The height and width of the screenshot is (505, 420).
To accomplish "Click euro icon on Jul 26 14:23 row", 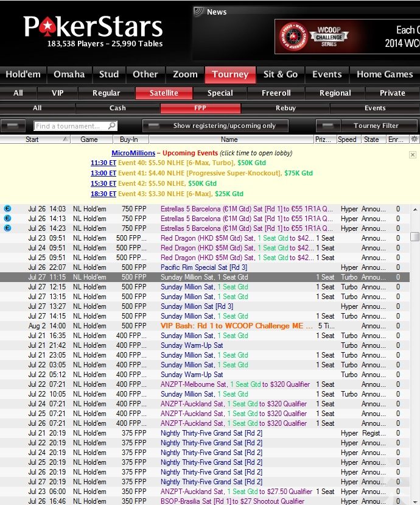I will point(7,228).
